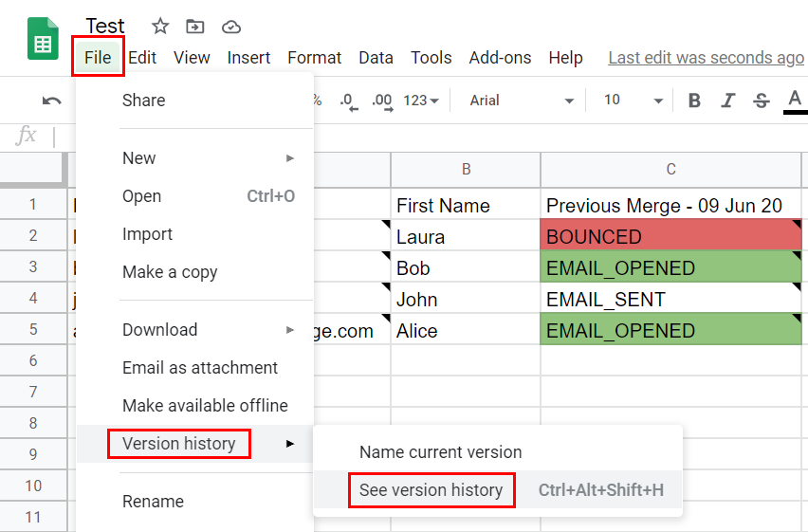Open the Arial font dropdown
The width and height of the screenshot is (808, 532).
click(522, 101)
